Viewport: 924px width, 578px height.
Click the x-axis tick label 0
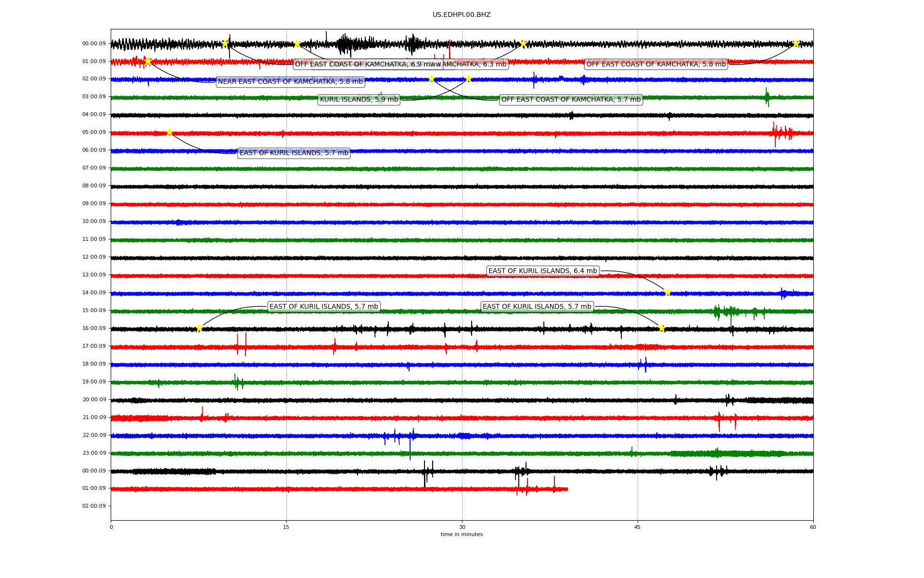[111, 527]
